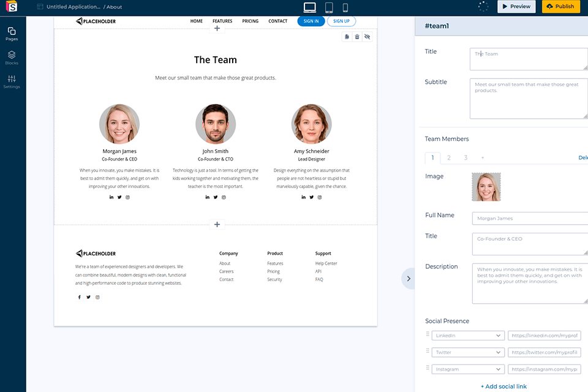Switch to mobile preview device
Screen dimensions: 588x392
[x=345, y=7]
